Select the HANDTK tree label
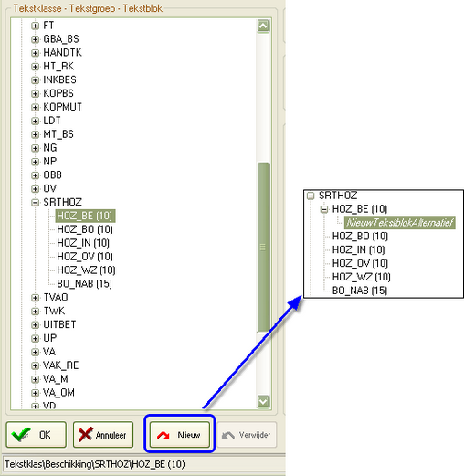The image size is (464, 476). tap(62, 53)
